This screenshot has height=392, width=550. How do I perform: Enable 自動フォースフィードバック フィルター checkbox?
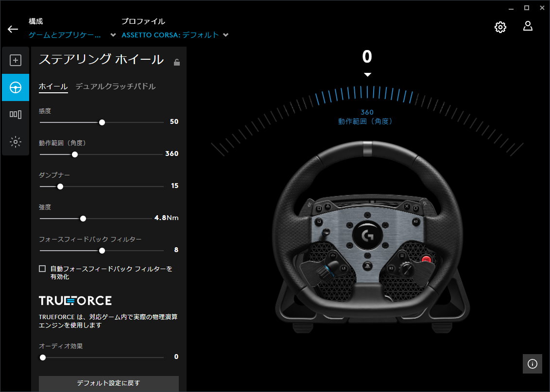point(42,269)
